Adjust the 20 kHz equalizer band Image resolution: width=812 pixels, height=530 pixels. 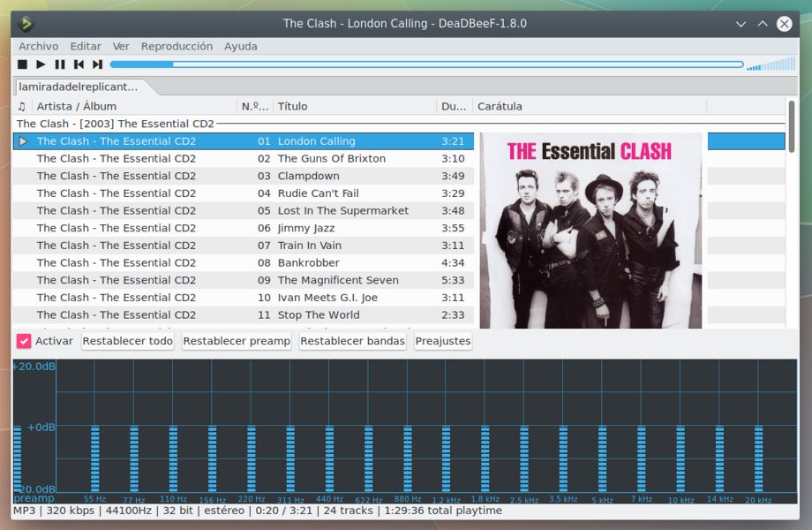759,458
